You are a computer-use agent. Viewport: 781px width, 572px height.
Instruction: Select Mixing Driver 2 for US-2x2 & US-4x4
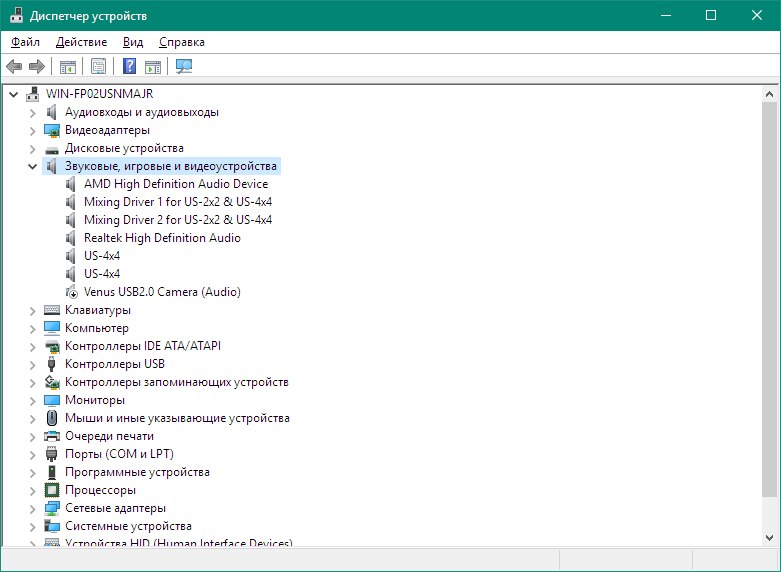[x=178, y=220]
